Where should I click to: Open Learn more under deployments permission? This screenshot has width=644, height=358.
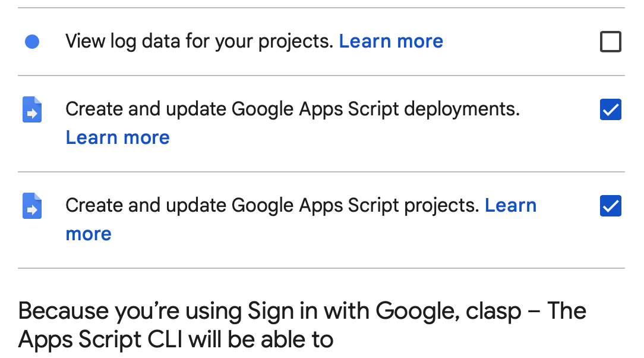pyautogui.click(x=118, y=137)
